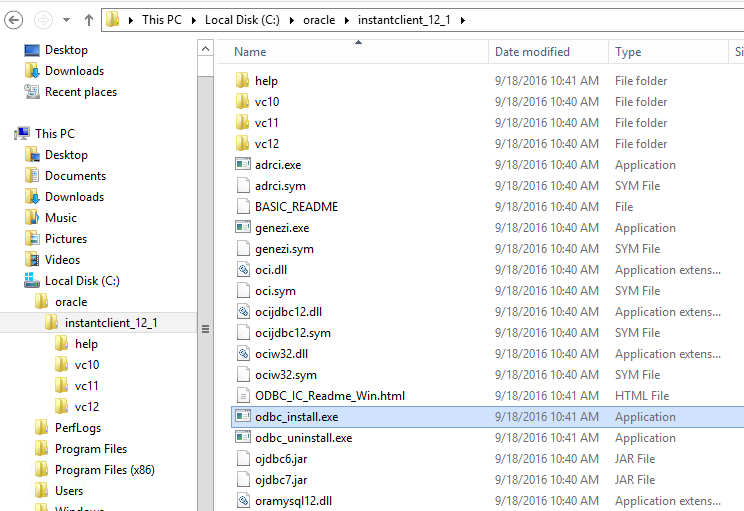744x511 pixels.
Task: Click HTML File type of ODBC readme
Action: coord(642,396)
